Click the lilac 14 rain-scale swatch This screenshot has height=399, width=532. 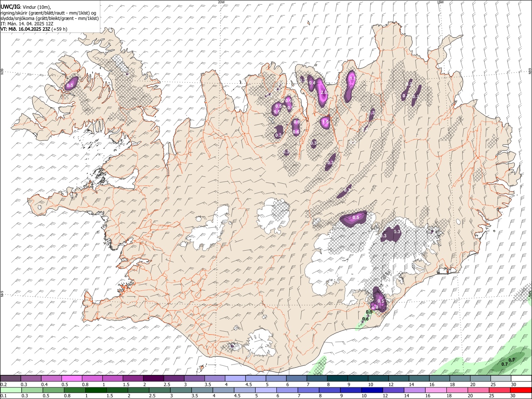(x=414, y=390)
